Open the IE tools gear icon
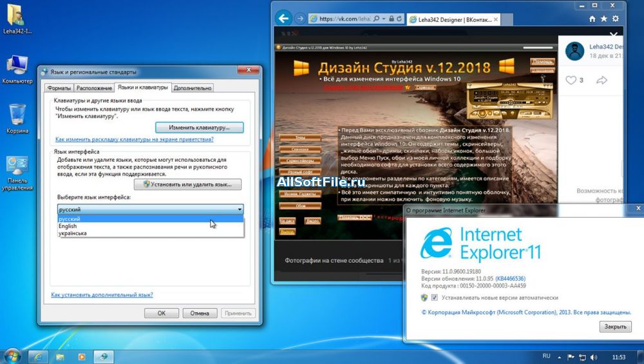The width and height of the screenshot is (644, 364). pos(615,19)
